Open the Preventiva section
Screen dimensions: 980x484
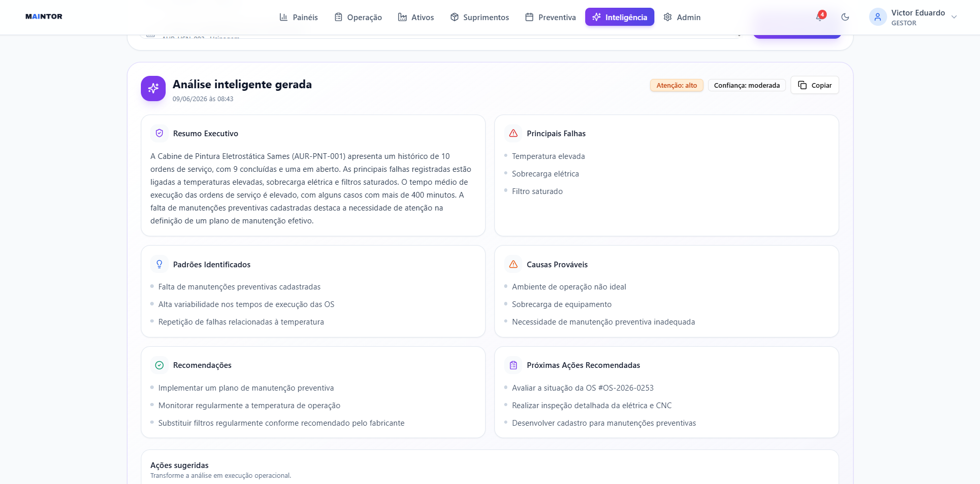click(x=551, y=17)
